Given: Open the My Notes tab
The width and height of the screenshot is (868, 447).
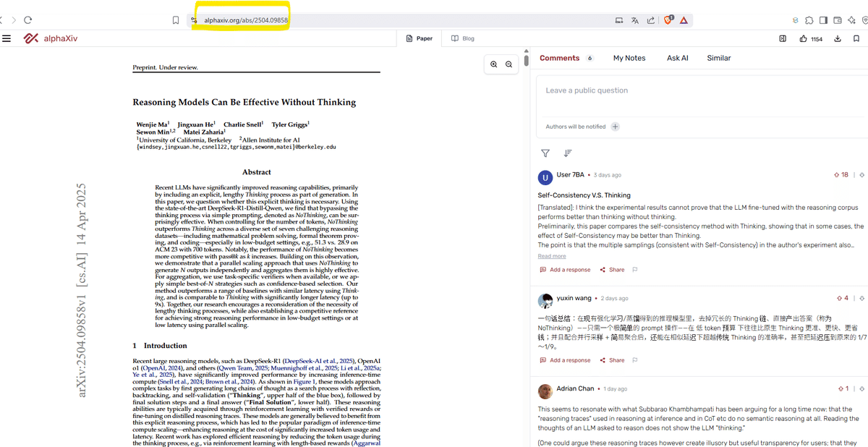Looking at the screenshot, I should (629, 57).
